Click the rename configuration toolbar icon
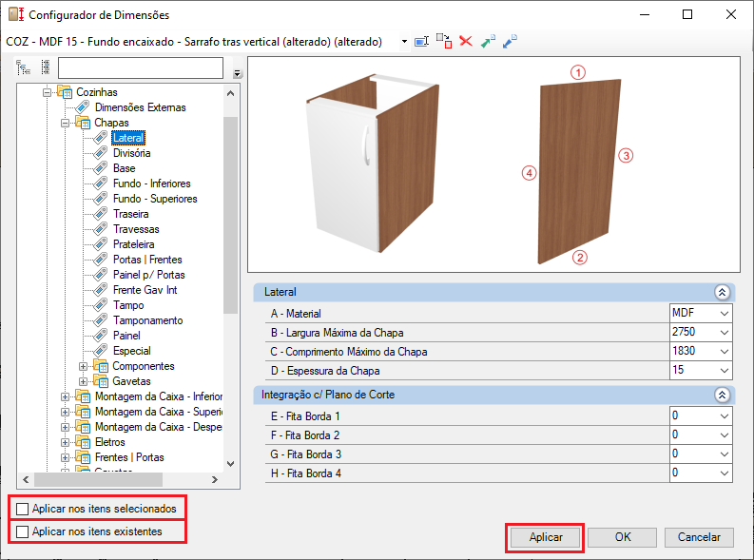The height and width of the screenshot is (560, 754). (422, 42)
